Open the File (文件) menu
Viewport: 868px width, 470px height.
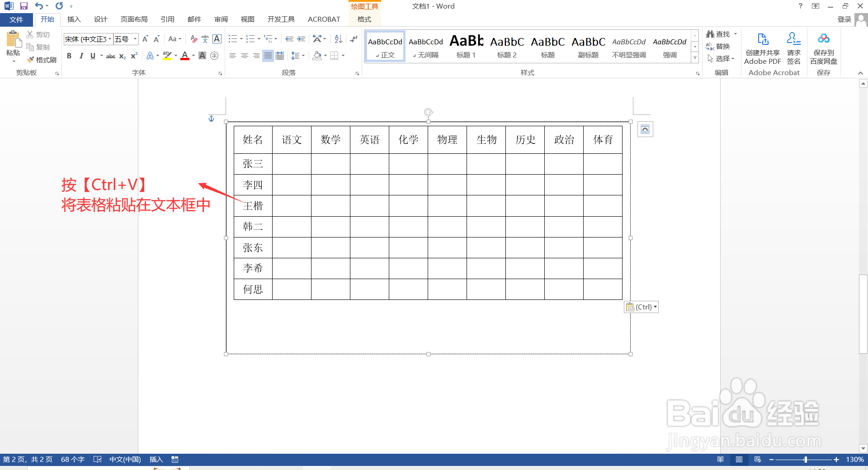click(16, 20)
